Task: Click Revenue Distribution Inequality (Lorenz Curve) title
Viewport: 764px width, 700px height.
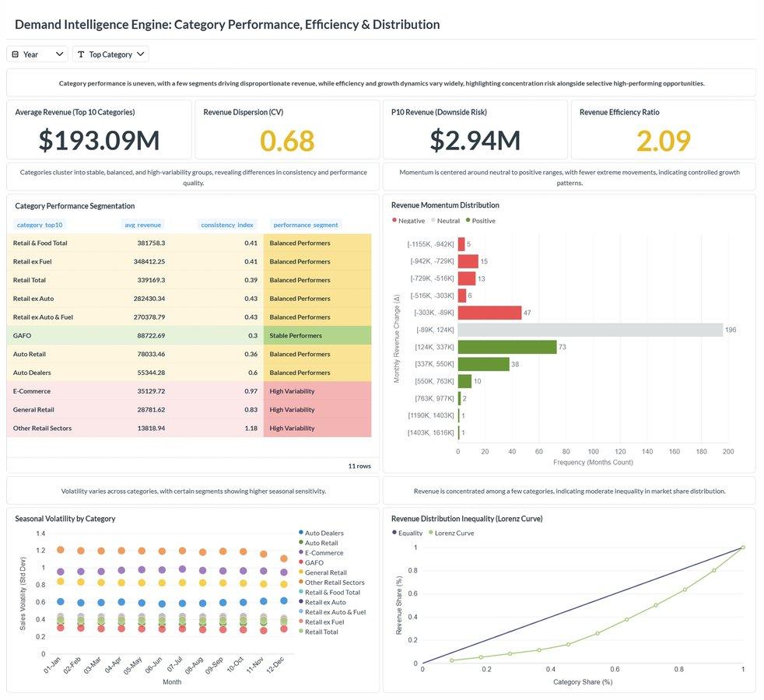Action: 467,519
